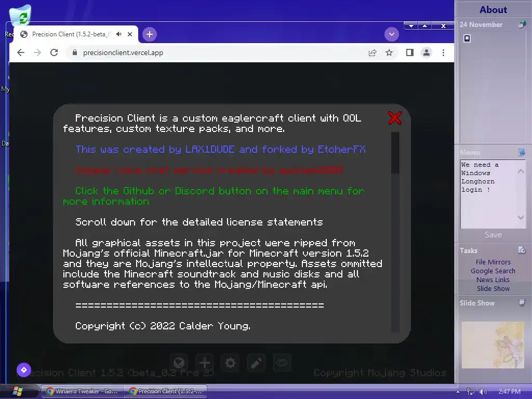Close the Precision Client tab
Screen dimensions: 532x399
(x=129, y=34)
